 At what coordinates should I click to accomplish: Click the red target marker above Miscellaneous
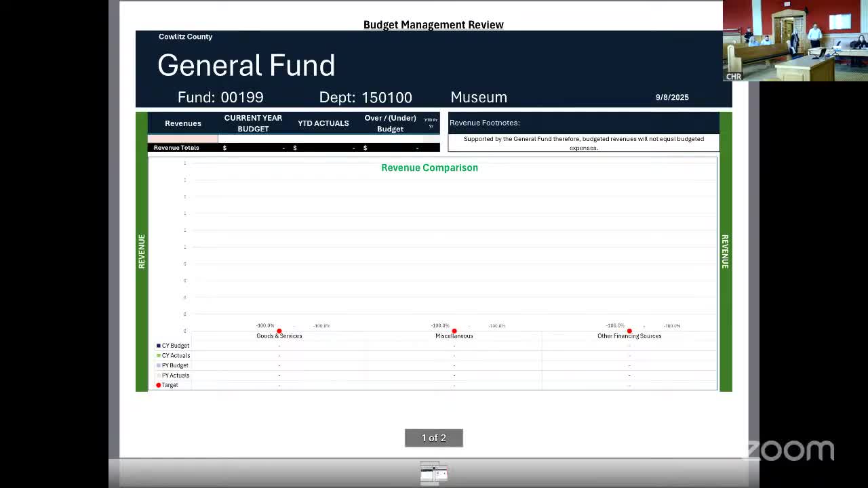click(454, 331)
